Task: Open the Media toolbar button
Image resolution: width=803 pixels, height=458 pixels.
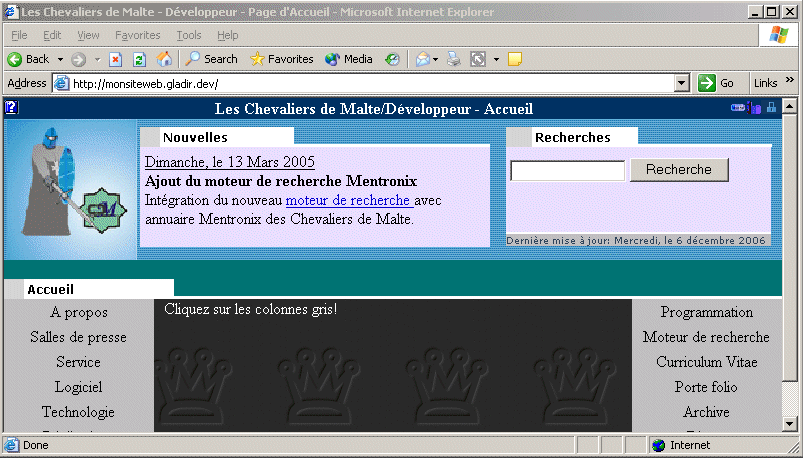Action: click(x=348, y=59)
